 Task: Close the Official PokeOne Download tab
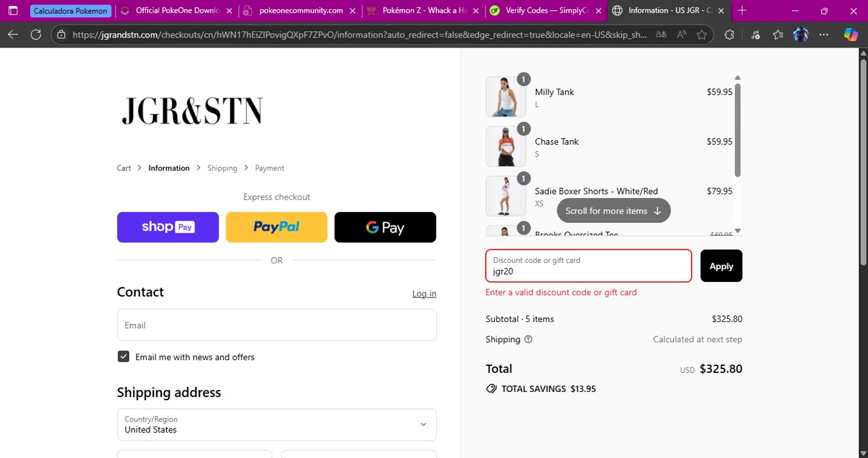(230, 10)
